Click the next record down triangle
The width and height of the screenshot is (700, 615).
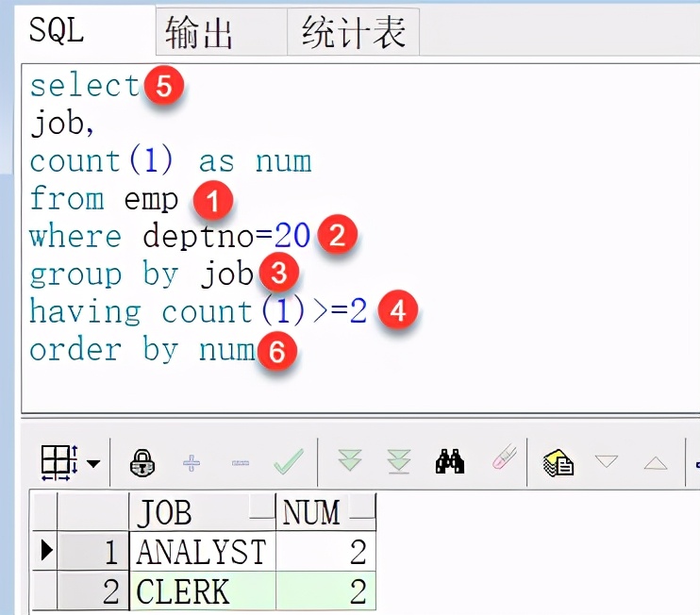pos(607,461)
